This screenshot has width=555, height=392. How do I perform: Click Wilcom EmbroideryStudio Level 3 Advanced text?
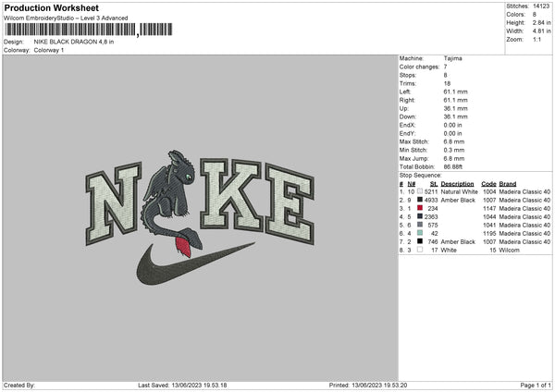pos(66,18)
